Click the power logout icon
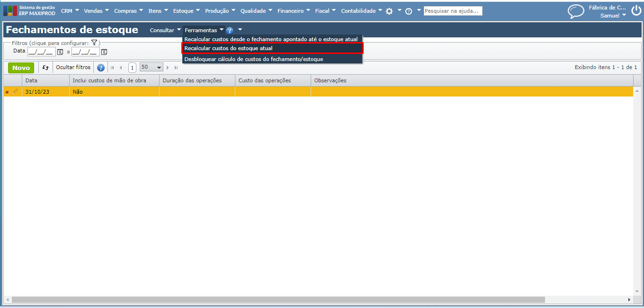 (x=636, y=11)
